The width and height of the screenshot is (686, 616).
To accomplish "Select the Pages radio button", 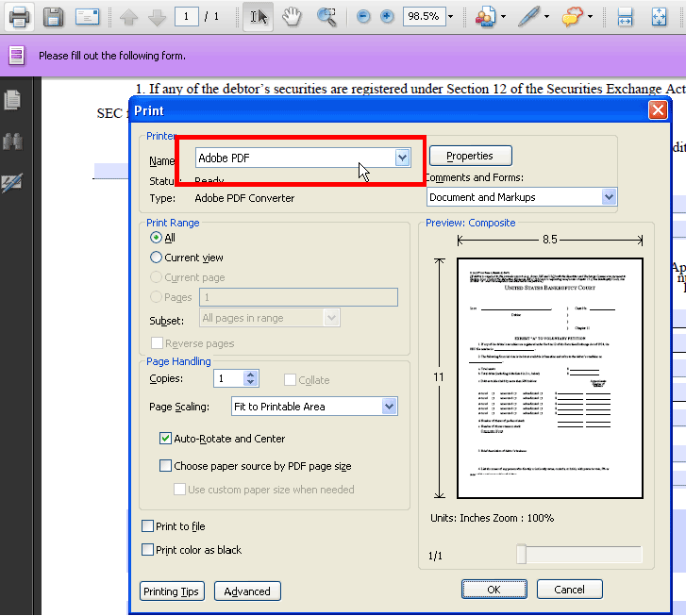I will pyautogui.click(x=156, y=296).
